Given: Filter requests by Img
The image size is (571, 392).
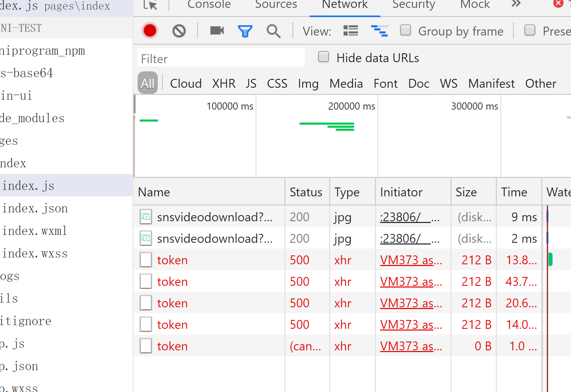Looking at the screenshot, I should click(x=308, y=84).
